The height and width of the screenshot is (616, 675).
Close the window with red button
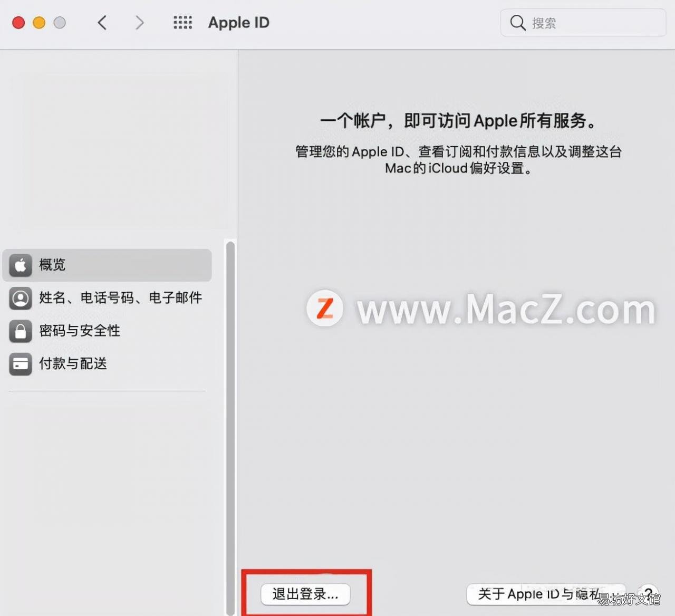coord(18,23)
